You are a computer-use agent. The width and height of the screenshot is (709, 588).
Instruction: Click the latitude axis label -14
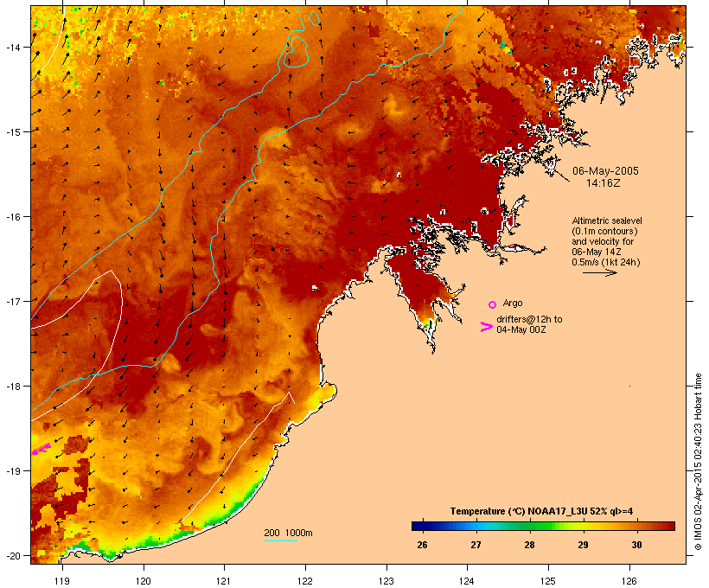click(12, 47)
